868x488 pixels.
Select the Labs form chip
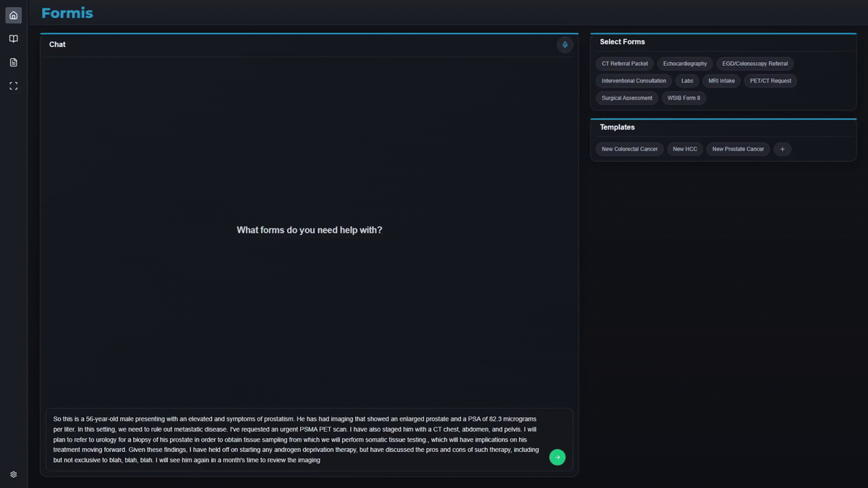[687, 81]
